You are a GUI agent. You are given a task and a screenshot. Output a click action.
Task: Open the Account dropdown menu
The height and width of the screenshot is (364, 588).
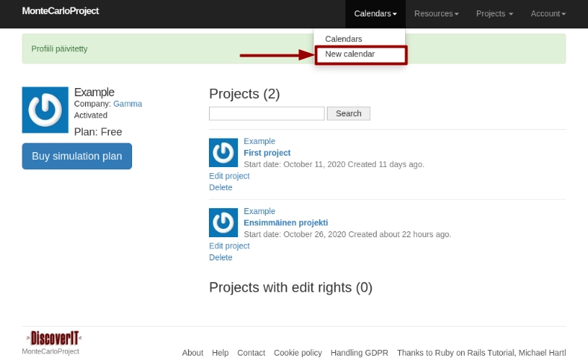(x=548, y=13)
